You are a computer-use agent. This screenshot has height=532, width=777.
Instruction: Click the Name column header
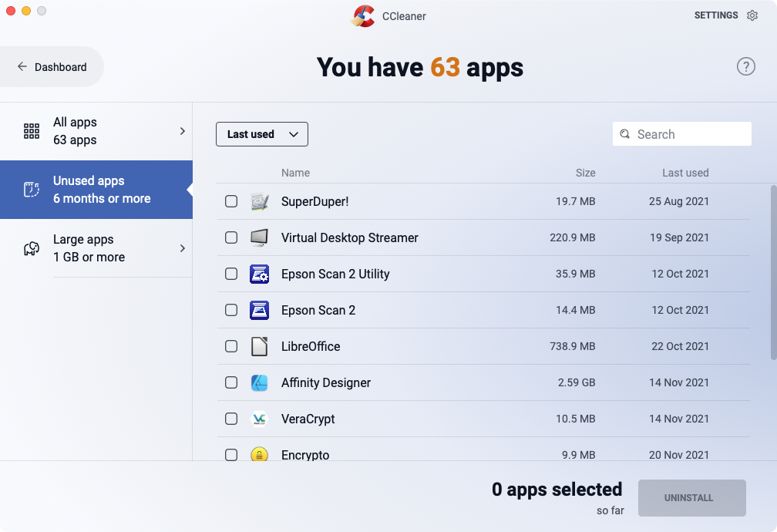pos(295,173)
